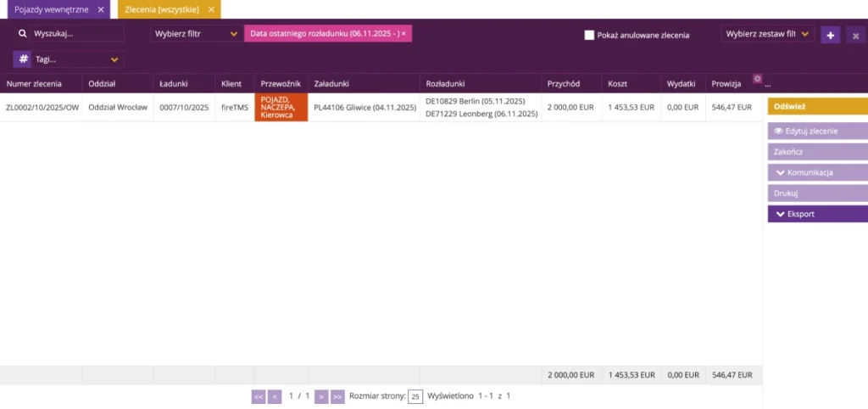This screenshot has height=409, width=868.
Task: Click the hashtag tags icon
Action: coord(23,59)
